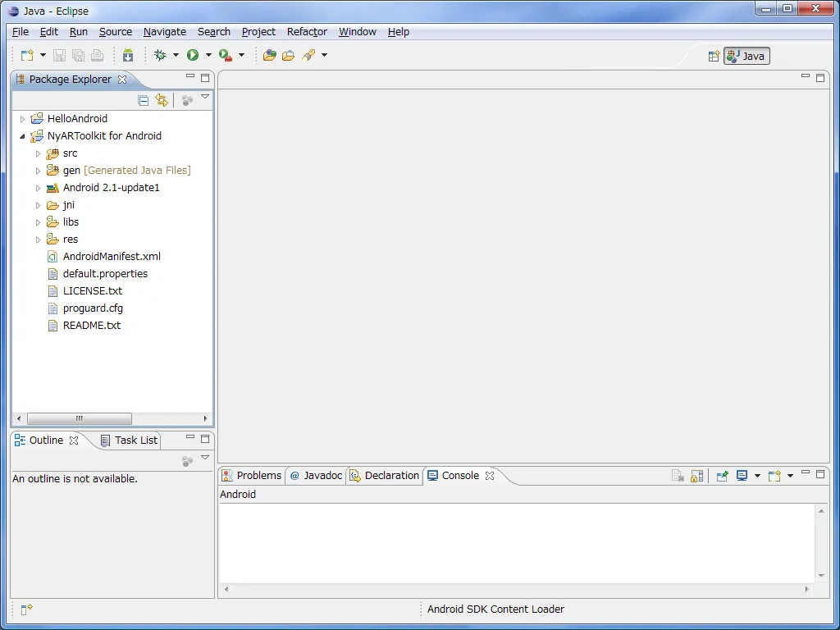Toggle Link with Editor in Package Explorer
The image size is (840, 630).
(x=162, y=100)
